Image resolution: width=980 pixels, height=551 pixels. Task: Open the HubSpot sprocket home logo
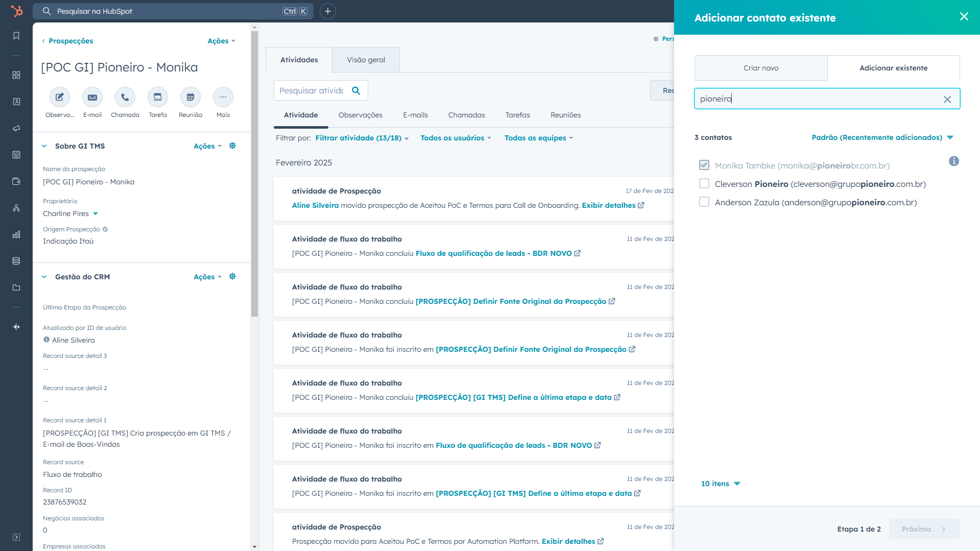pos(16,11)
